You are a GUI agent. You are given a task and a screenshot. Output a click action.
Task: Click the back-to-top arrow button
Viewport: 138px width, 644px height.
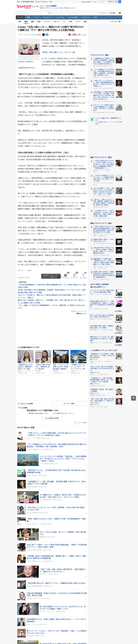[x=133, y=398]
